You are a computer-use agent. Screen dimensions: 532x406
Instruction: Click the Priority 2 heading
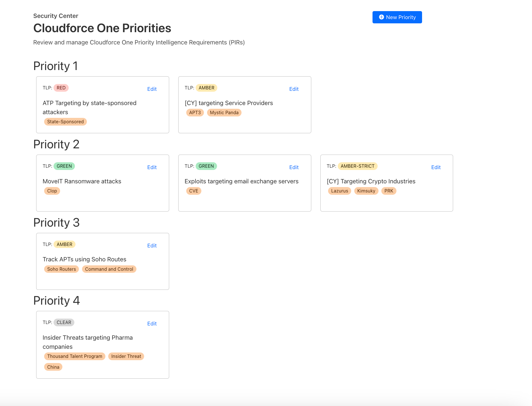[56, 144]
